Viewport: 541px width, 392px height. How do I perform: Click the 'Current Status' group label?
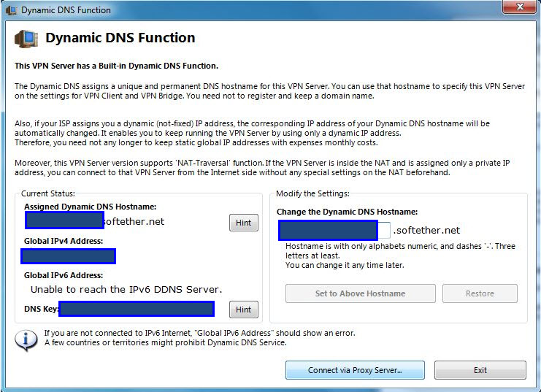[x=48, y=193]
